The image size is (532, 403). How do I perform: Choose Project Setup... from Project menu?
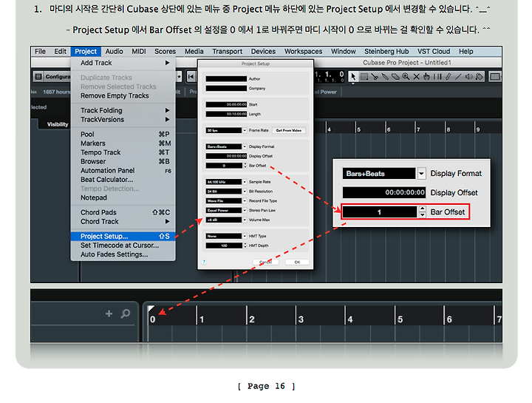point(123,237)
